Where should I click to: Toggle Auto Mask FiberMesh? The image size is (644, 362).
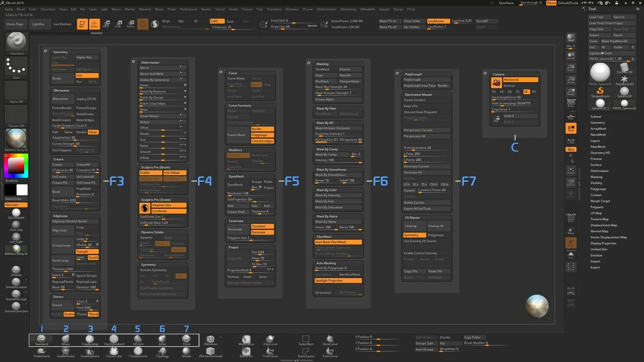pyautogui.click(x=338, y=242)
